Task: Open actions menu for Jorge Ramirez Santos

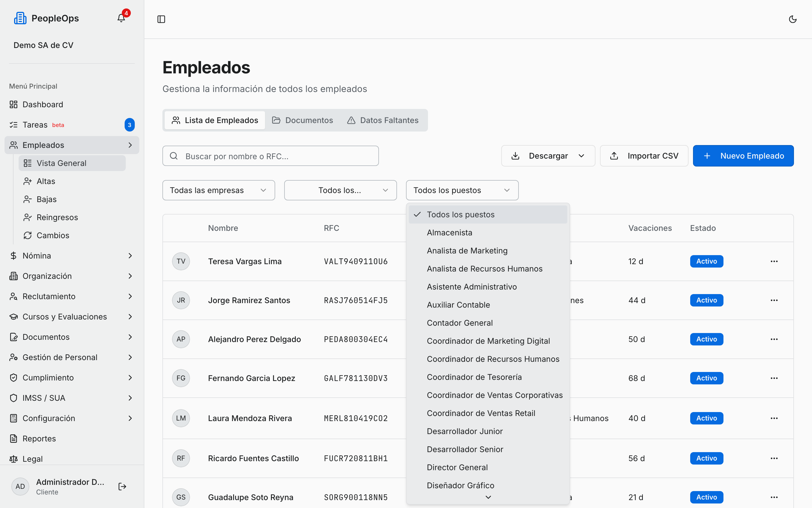Action: pyautogui.click(x=774, y=300)
